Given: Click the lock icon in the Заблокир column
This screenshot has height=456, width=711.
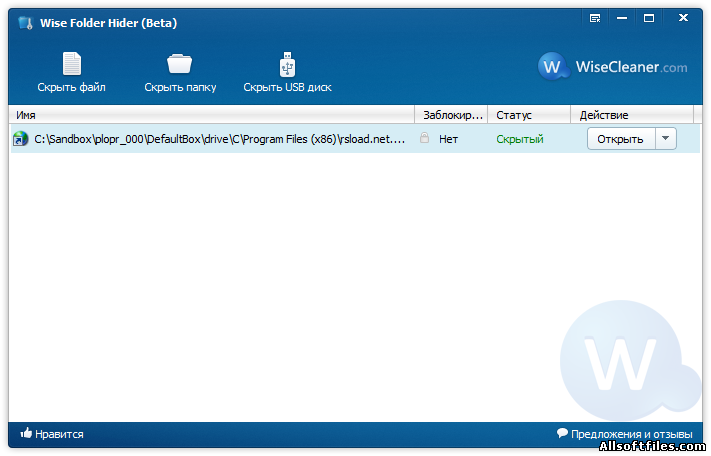Looking at the screenshot, I should pyautogui.click(x=424, y=138).
